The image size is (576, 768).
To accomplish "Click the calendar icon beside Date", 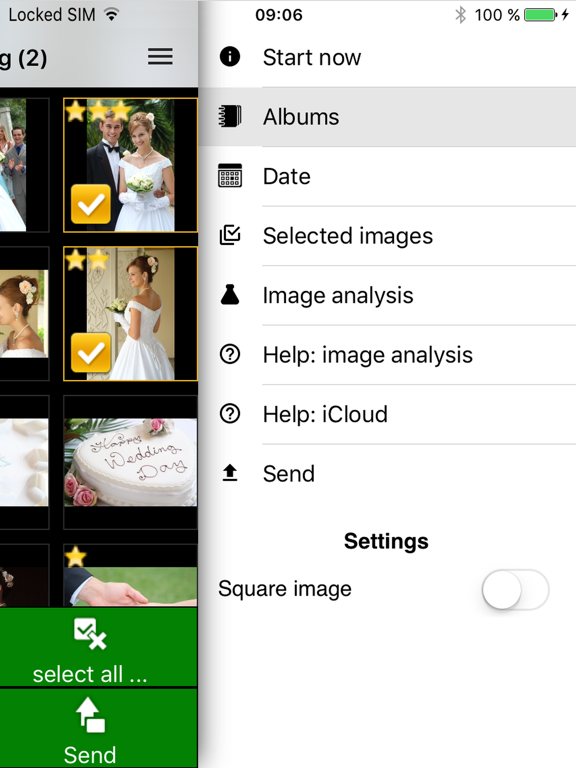I will (230, 175).
